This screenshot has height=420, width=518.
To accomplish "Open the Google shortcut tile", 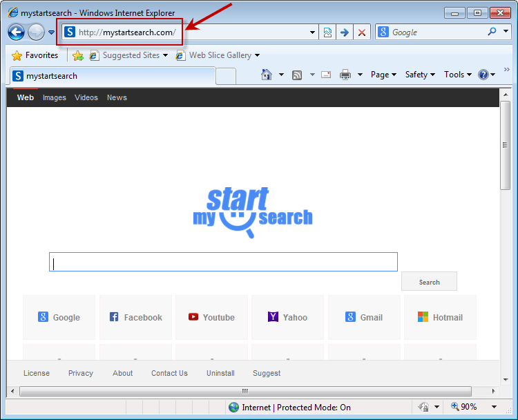I will coord(59,317).
